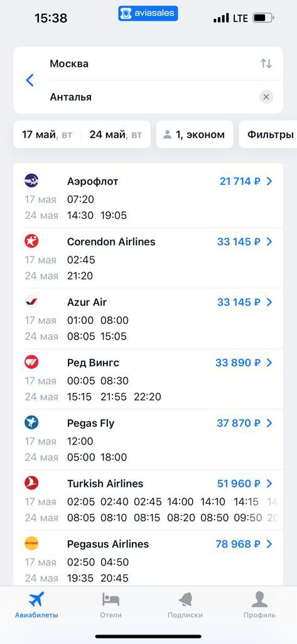Change passengers via 1, эконом selector
297x644 pixels.
(x=195, y=135)
